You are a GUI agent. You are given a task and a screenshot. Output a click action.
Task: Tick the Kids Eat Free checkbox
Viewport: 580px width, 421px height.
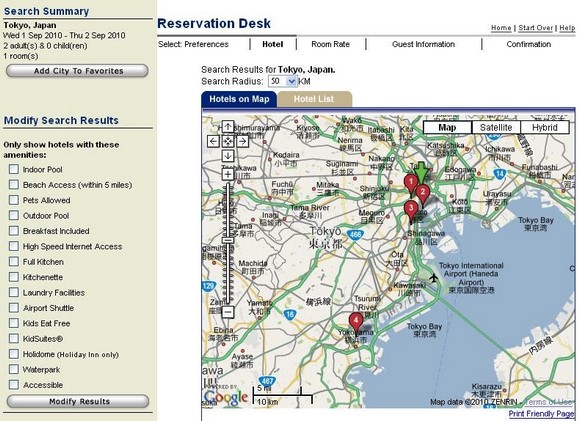14,323
